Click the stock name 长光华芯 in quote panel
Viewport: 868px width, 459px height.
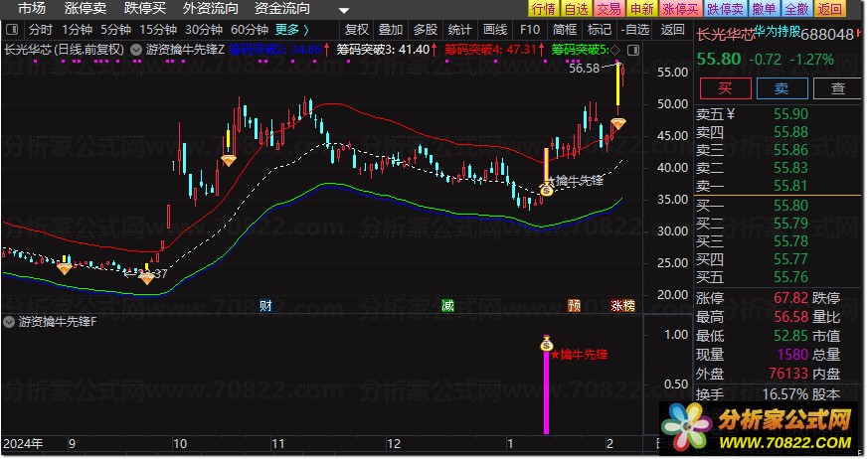[x=725, y=35]
